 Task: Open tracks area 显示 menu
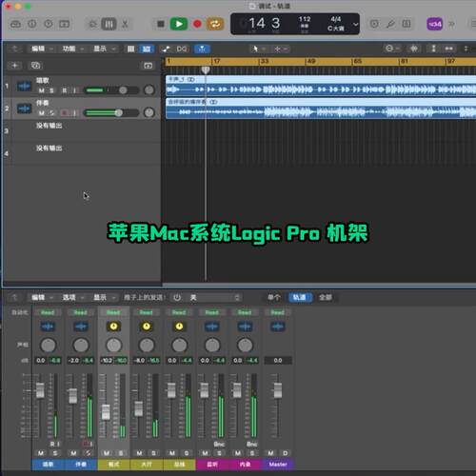(x=104, y=49)
